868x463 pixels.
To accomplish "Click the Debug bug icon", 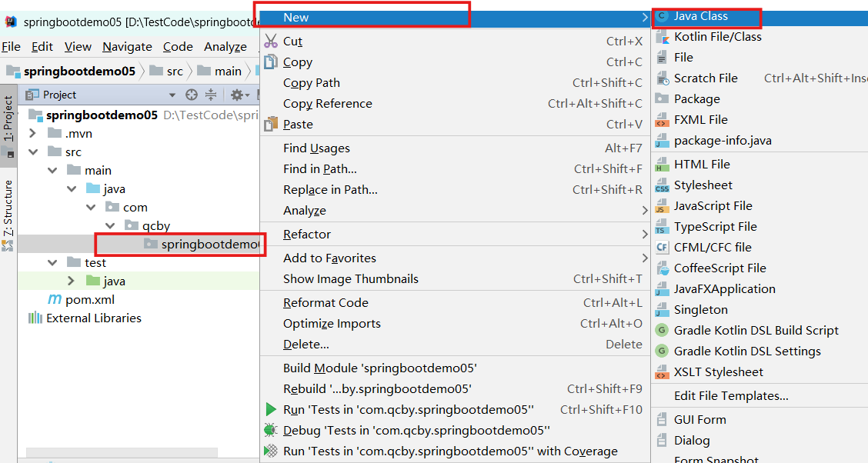I will [x=271, y=430].
